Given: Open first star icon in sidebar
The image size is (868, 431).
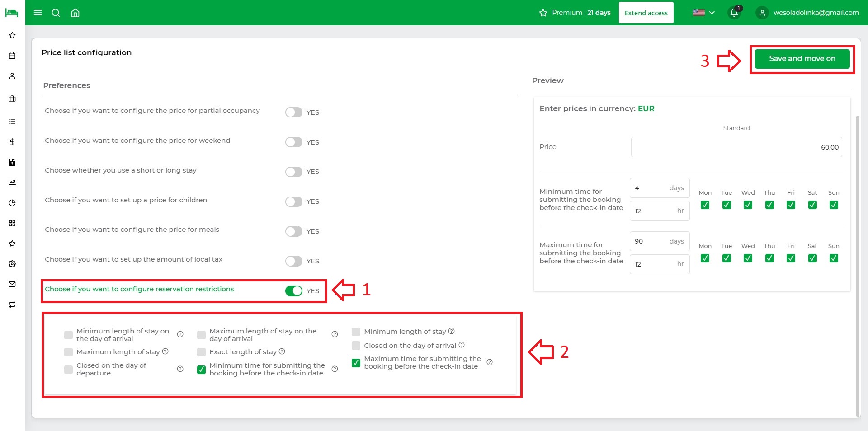Looking at the screenshot, I should tap(12, 35).
